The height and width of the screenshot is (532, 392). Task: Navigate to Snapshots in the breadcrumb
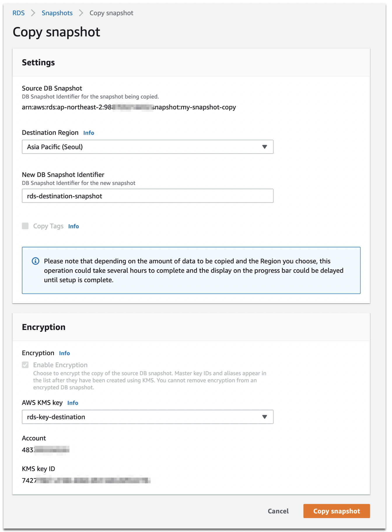[x=57, y=13]
